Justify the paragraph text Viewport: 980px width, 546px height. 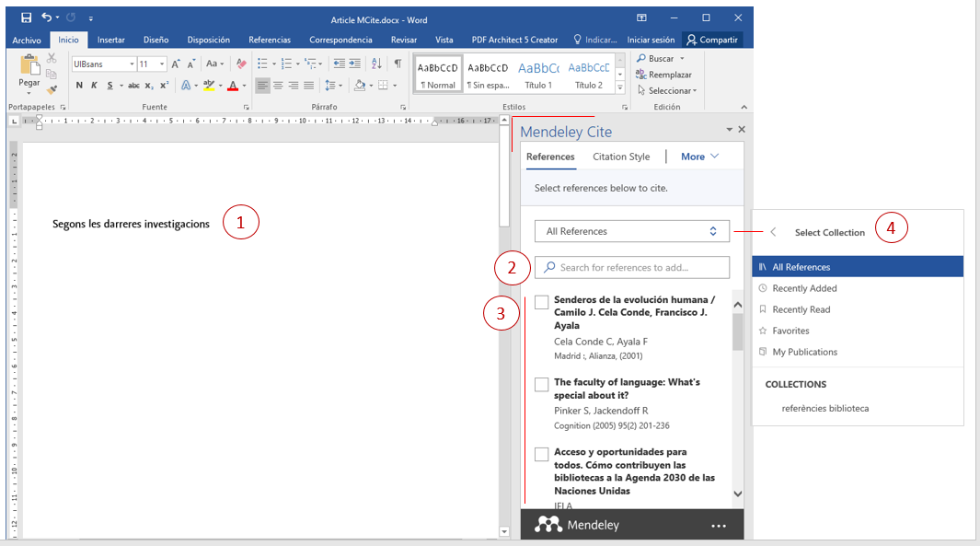coord(309,86)
